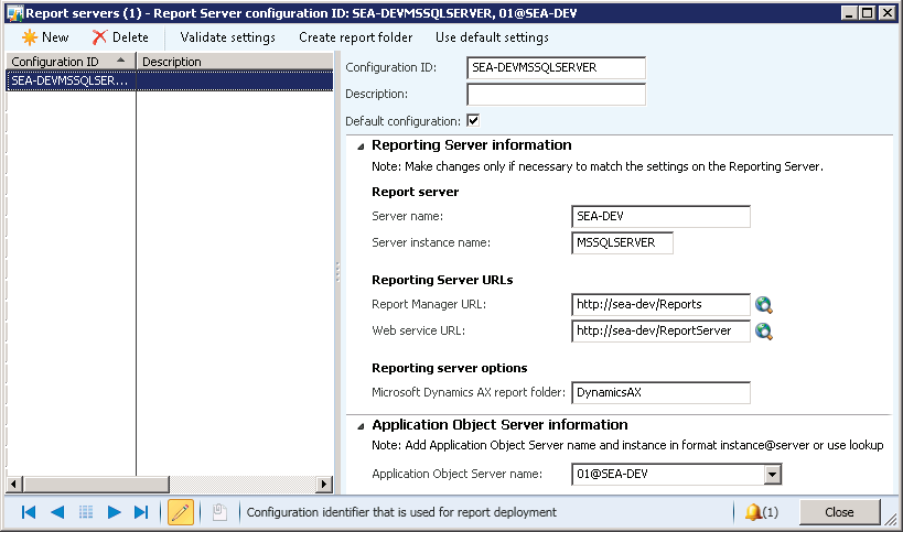Click the empty Description input field
904x533 pixels.
pos(556,95)
